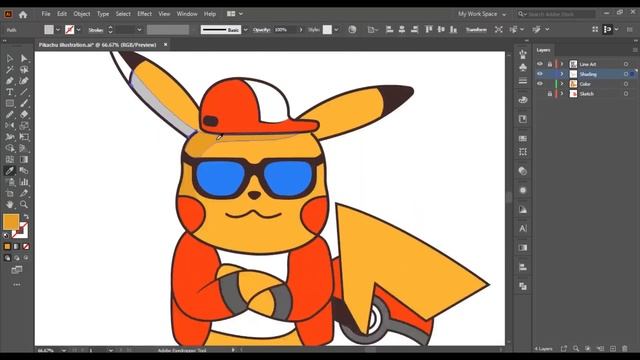The height and width of the screenshot is (360, 640).
Task: Select the Gradient tool
Action: (x=24, y=160)
